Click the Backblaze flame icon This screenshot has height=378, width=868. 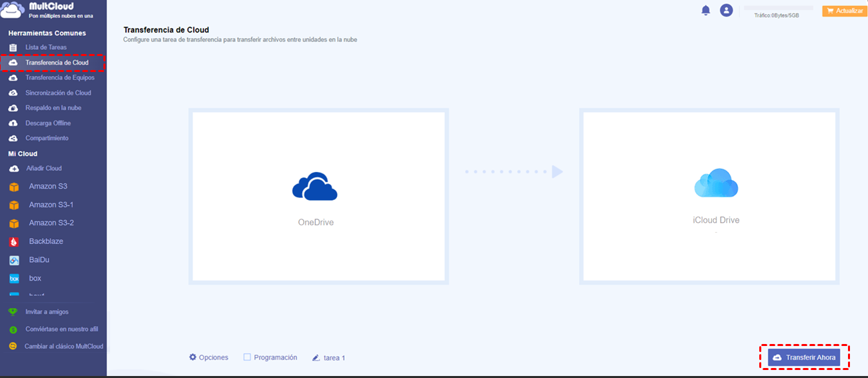(14, 241)
